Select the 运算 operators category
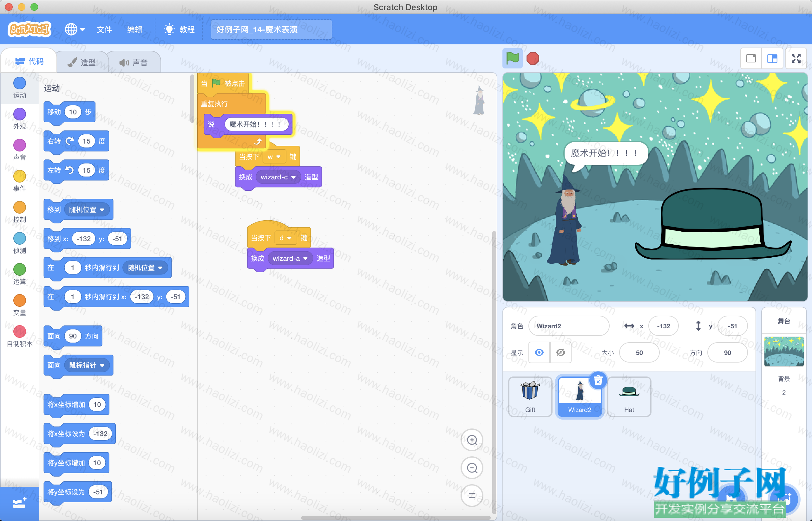 20,274
